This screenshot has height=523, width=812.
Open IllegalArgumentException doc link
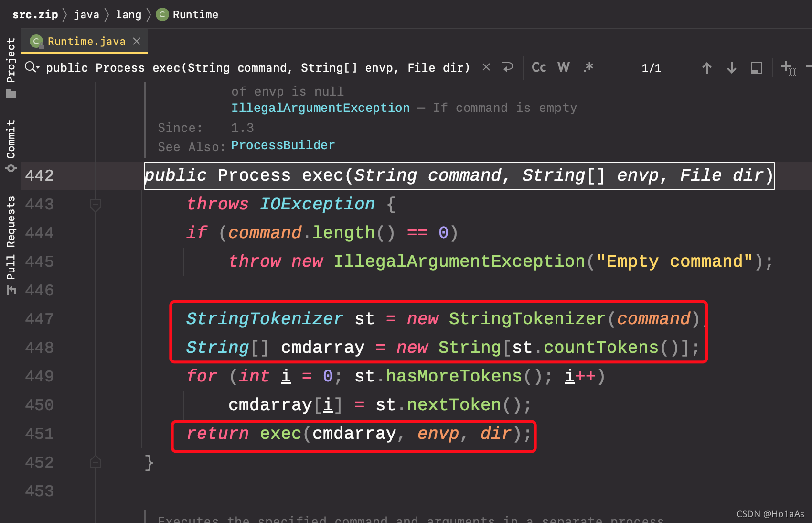[x=320, y=108]
